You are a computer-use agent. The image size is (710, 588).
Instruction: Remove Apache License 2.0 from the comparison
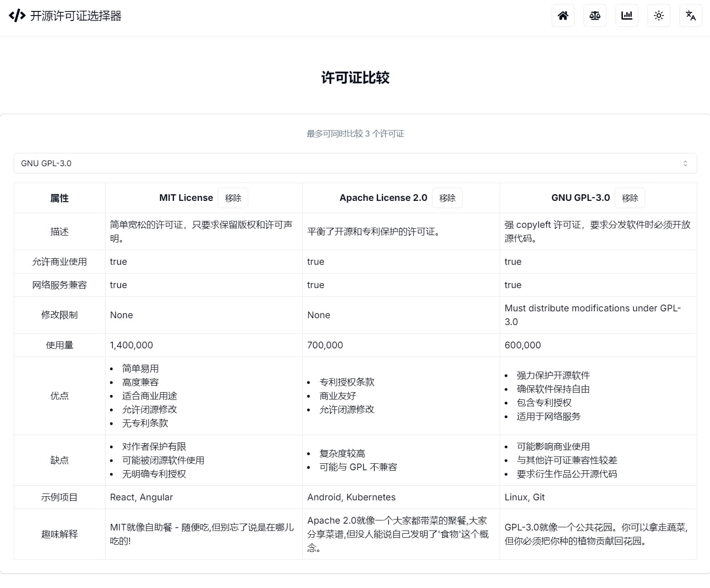[x=447, y=198]
